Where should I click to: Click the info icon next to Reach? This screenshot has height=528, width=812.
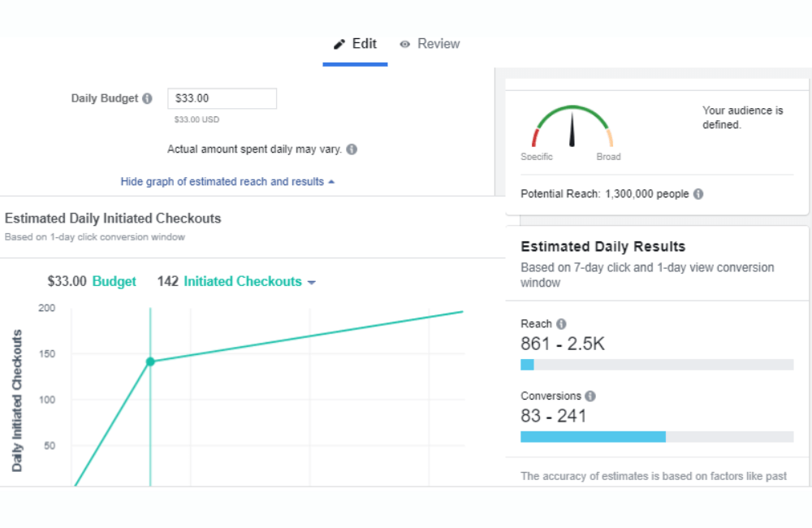click(x=561, y=323)
